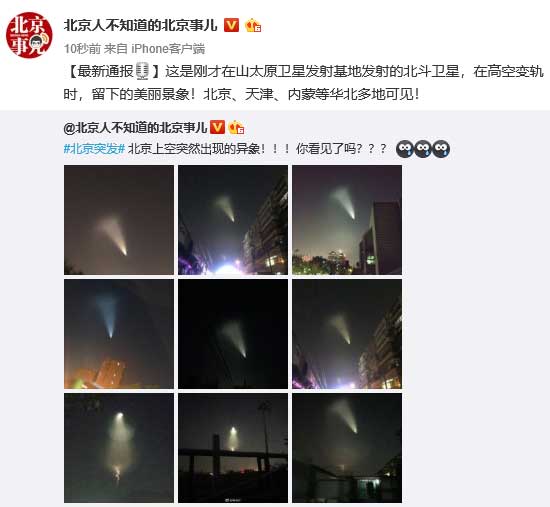Click the level 6 crown badge beside the header username
The width and height of the screenshot is (550, 507).
[x=253, y=26]
